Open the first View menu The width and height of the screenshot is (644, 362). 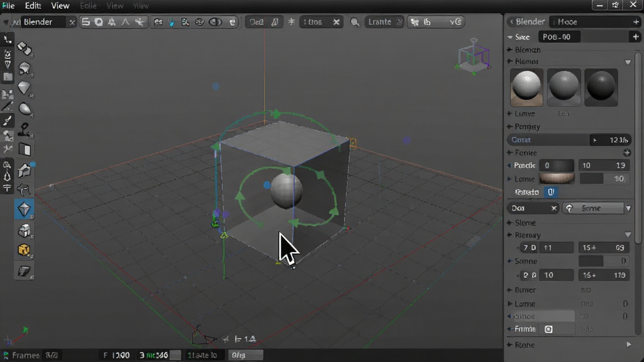pyautogui.click(x=60, y=6)
